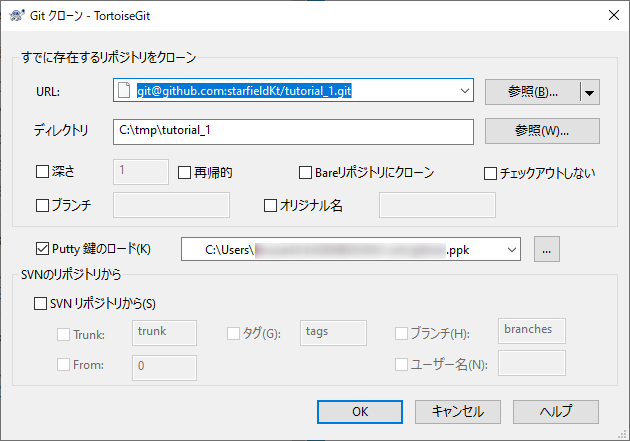
Task: Click the branch name field beside ブランチ
Action: pos(171,205)
